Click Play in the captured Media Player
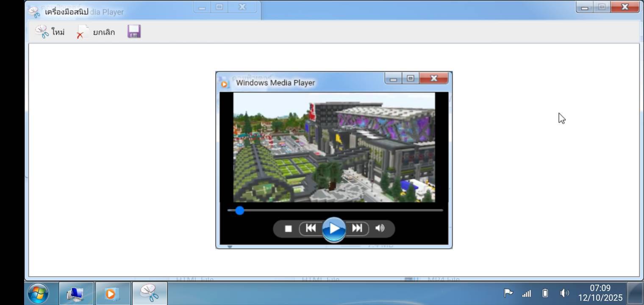644x305 pixels. point(334,229)
